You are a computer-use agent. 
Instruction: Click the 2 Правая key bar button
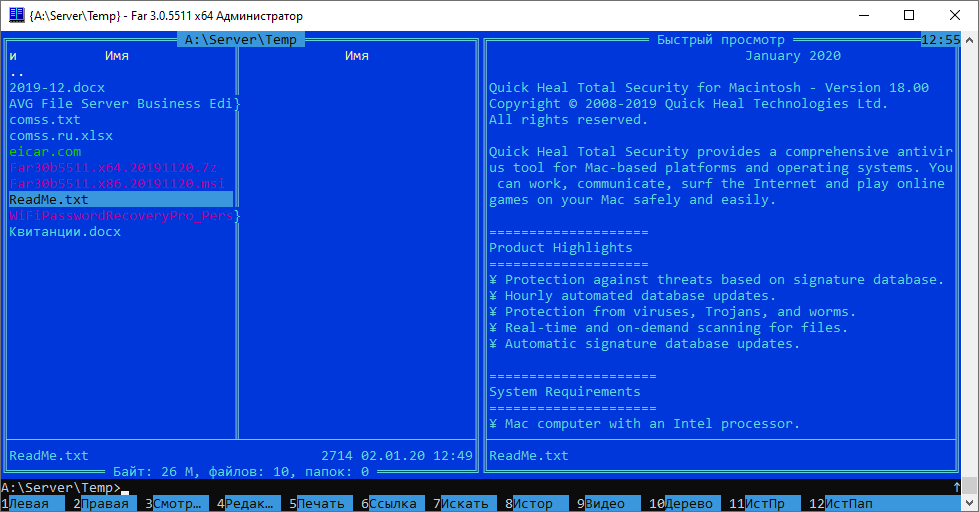pyautogui.click(x=104, y=503)
